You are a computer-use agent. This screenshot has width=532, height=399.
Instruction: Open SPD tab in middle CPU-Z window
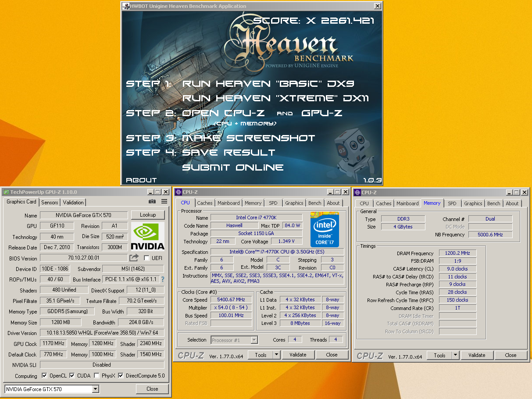(x=273, y=203)
